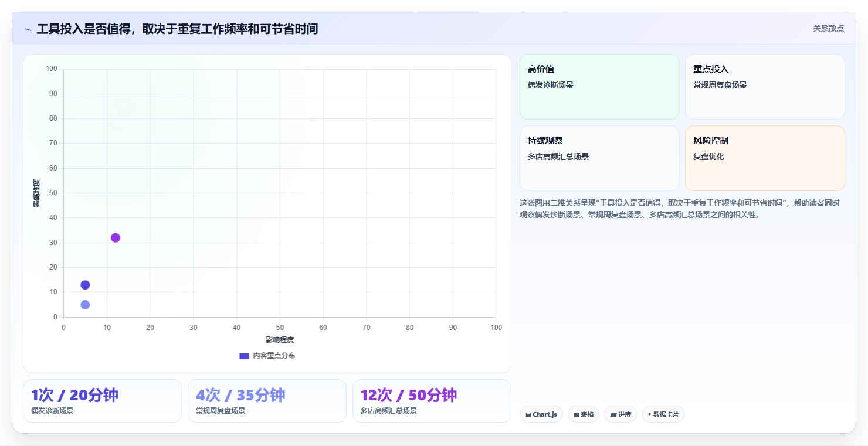This screenshot has width=868, height=446.
Task: Click the description paragraph starting 这张图用二维关系
Action: click(x=680, y=209)
